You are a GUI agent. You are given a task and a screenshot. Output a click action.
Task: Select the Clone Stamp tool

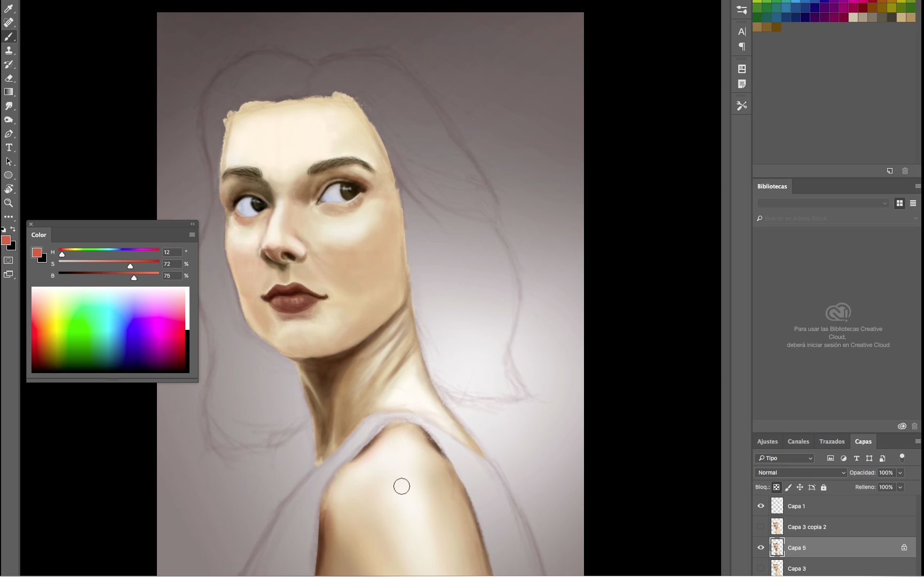pyautogui.click(x=9, y=50)
